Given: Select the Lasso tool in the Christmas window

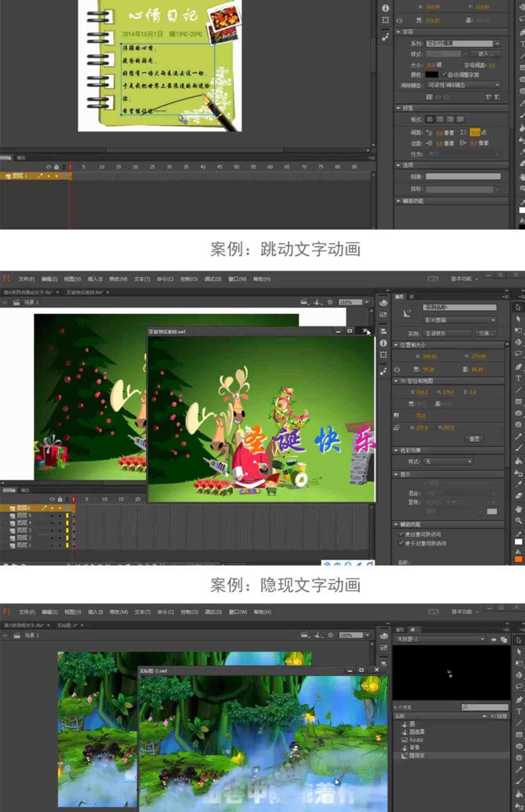Looking at the screenshot, I should coord(518,354).
